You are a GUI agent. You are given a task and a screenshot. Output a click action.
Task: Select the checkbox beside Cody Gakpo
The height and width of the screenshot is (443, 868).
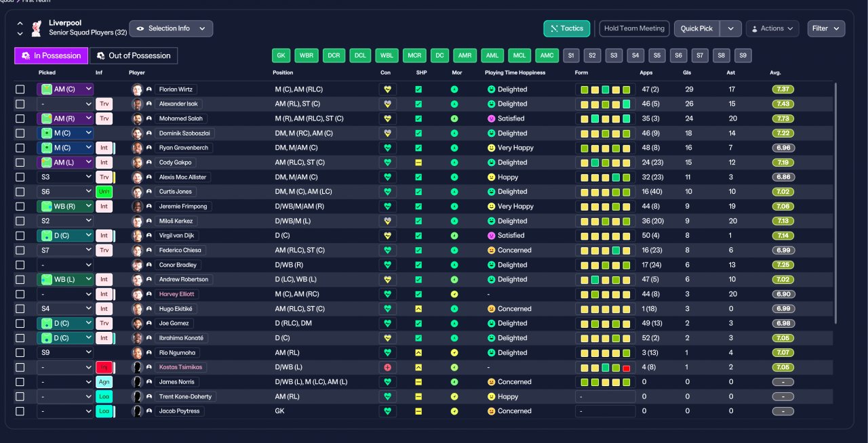[20, 163]
